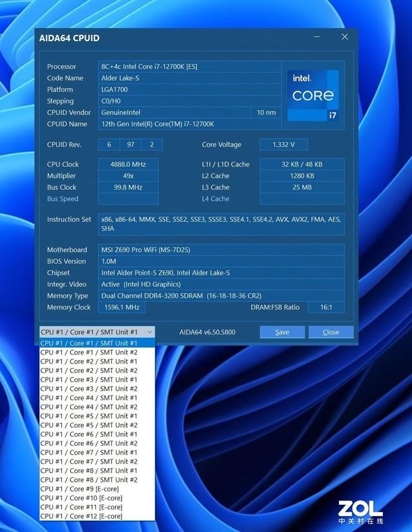Click the L3 Cache value 25 MB
Screen dimensions: 412x532
[x=302, y=187]
